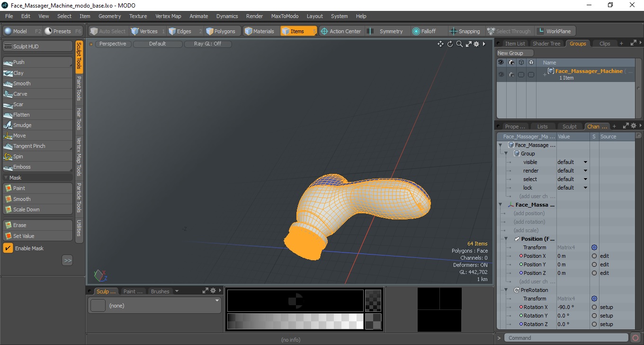This screenshot has width=644, height=345.
Task: Toggle Snapping option
Action: (465, 31)
